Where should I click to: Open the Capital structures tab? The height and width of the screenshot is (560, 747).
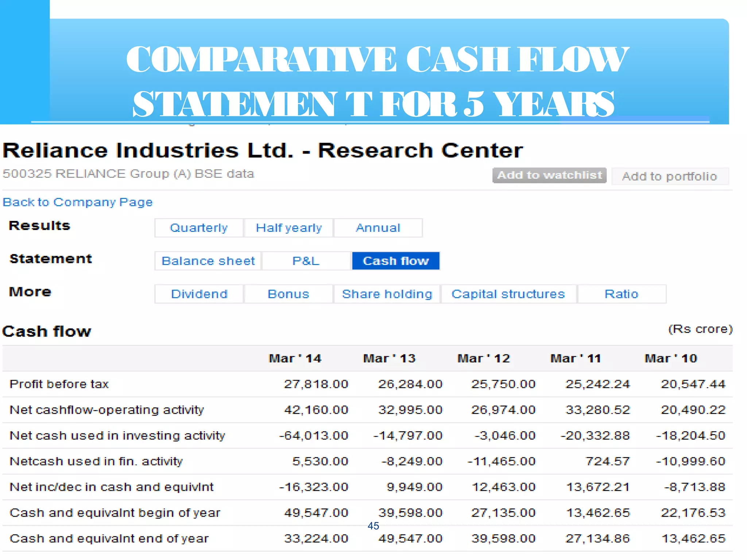(508, 294)
